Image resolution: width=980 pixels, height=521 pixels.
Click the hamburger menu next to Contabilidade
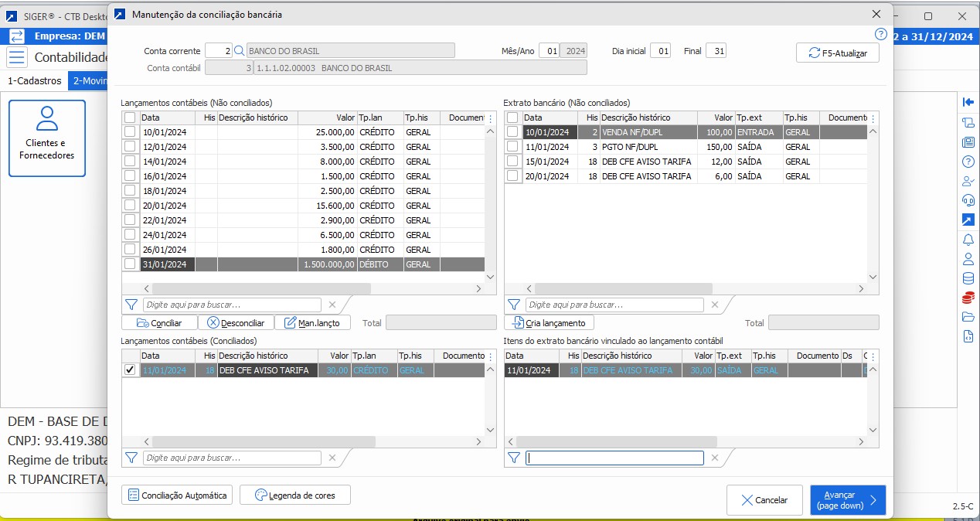(17, 57)
